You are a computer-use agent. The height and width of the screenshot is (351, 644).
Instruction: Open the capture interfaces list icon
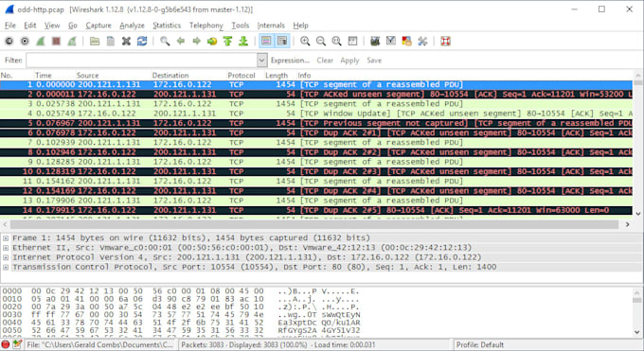click(x=9, y=41)
